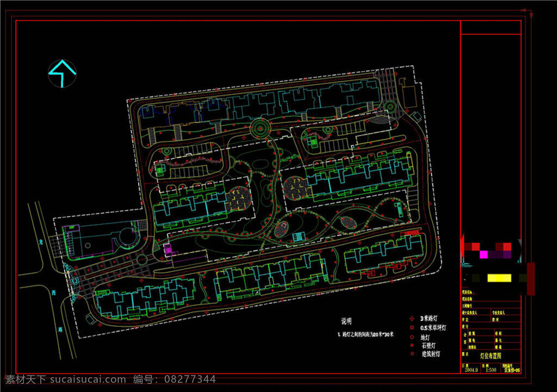Click the drawing number ending in -05
The width and height of the screenshot is (557, 392).
pos(512,370)
